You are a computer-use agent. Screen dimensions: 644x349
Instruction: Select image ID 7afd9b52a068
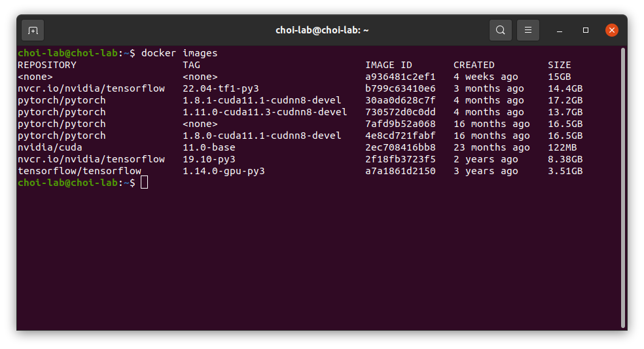(401, 124)
